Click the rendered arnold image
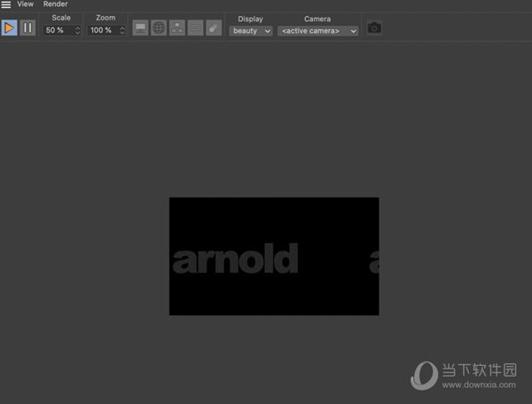Screen dimensions: 532x404 (x=274, y=256)
